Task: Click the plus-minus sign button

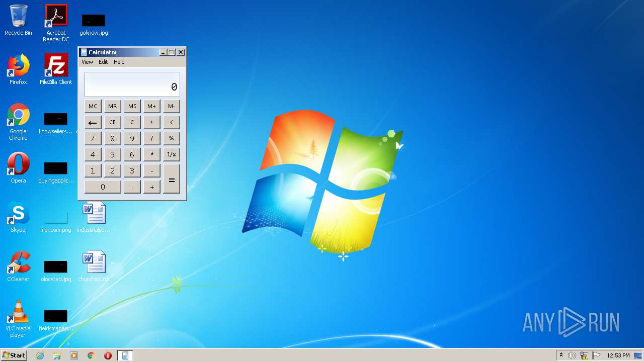Action: [151, 122]
